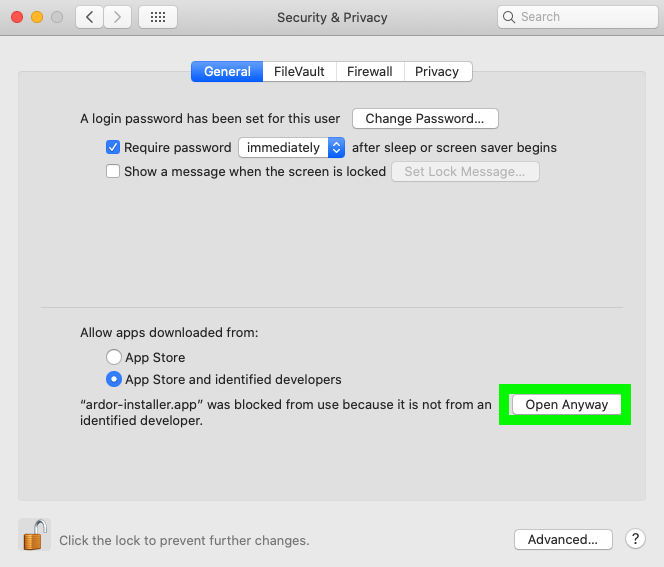664x567 pixels.
Task: Click Open Anyway for ardor-installer.app
Action: [566, 404]
